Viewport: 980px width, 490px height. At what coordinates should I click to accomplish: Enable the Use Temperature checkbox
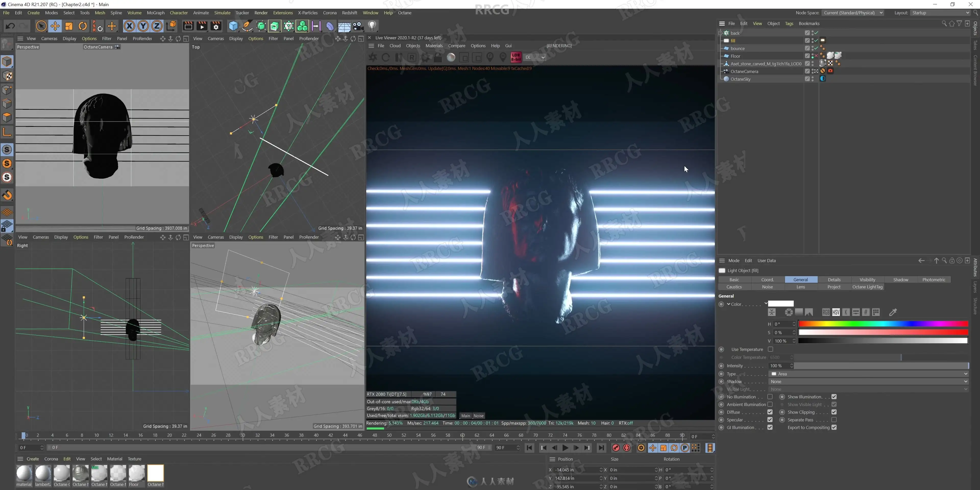coord(770,349)
